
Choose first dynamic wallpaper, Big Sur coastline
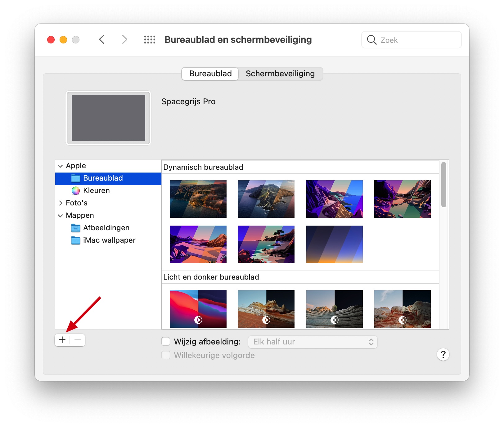(x=198, y=199)
